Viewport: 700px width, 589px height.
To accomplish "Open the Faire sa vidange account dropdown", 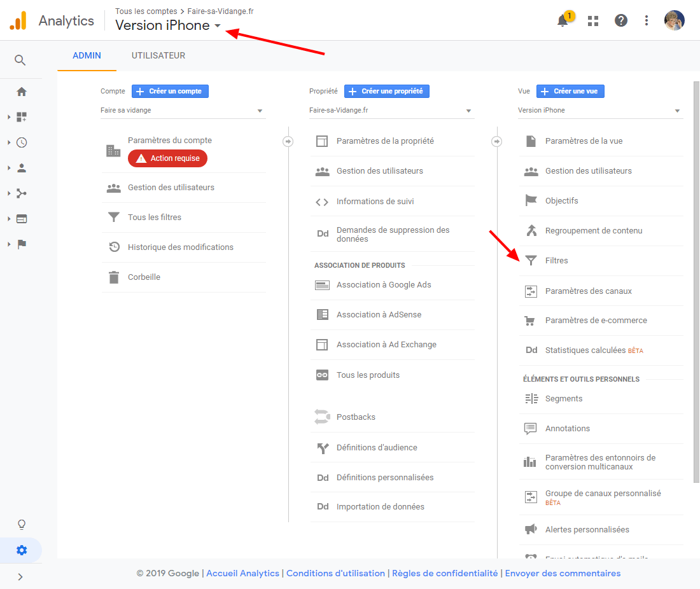I will (x=183, y=110).
